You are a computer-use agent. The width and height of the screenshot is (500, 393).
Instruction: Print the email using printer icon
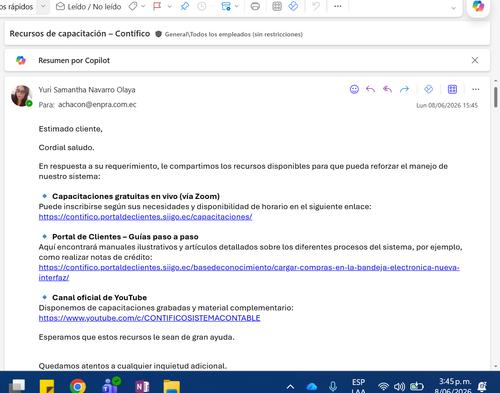coord(255,6)
